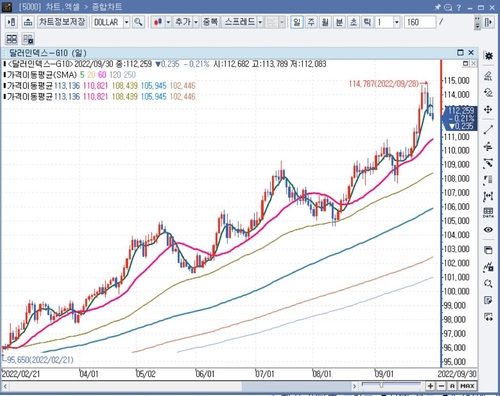
Task: Click the 114,787(2022/09/28) high price label
Action: pos(384,83)
